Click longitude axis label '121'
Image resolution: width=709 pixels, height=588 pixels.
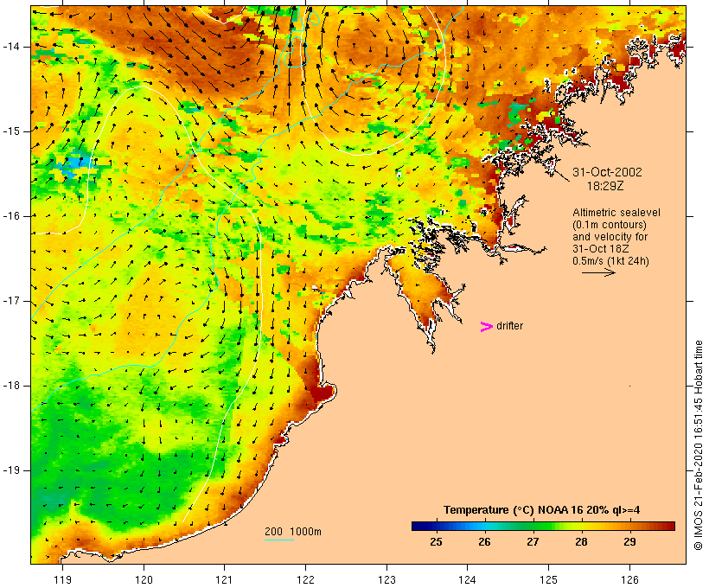tap(225, 579)
